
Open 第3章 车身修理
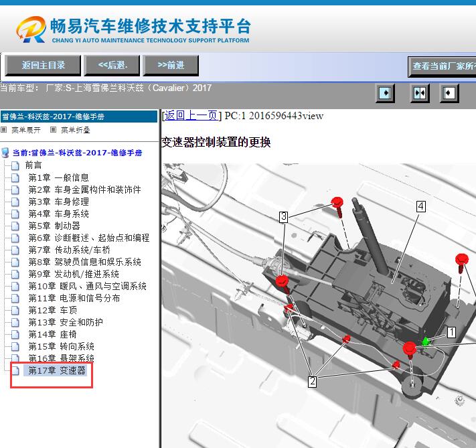click(58, 202)
